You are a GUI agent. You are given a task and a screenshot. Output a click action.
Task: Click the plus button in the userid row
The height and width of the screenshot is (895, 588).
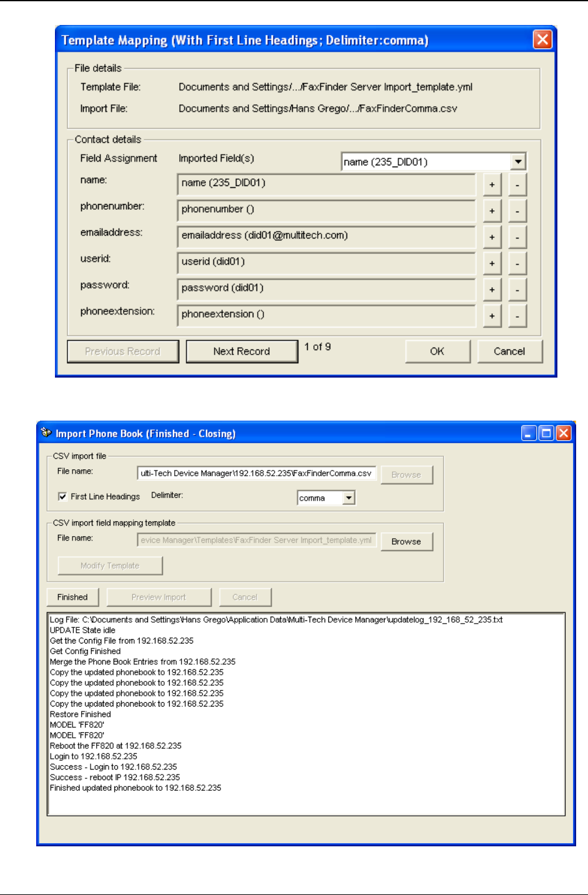click(492, 263)
